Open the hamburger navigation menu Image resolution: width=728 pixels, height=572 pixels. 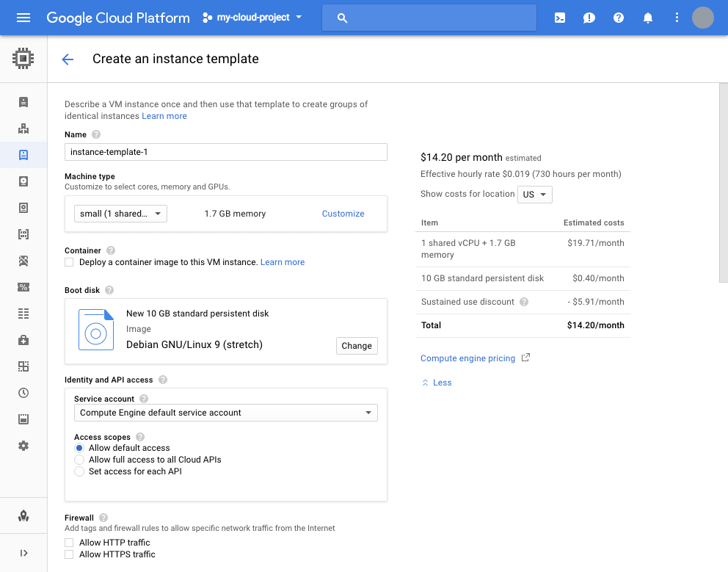(x=23, y=18)
